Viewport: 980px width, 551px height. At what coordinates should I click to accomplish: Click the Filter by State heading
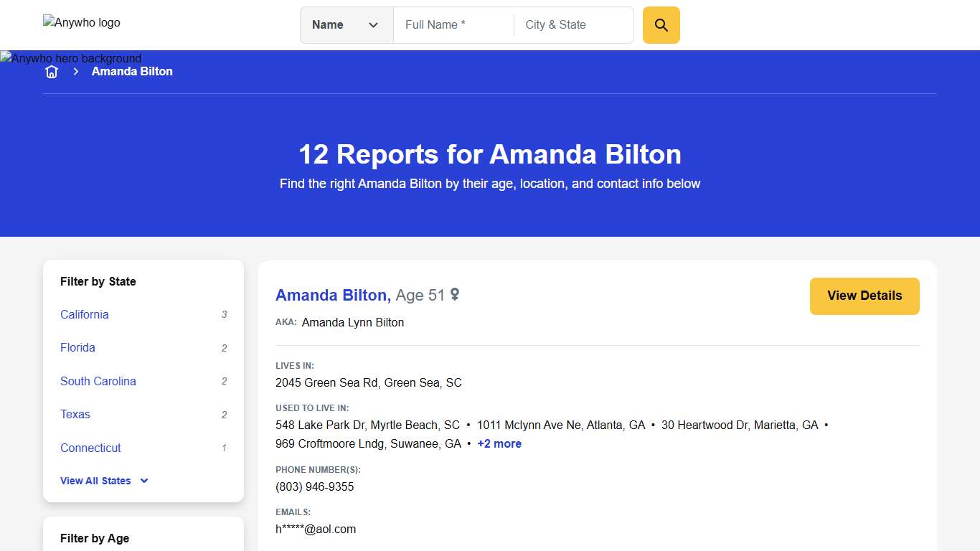click(x=98, y=281)
